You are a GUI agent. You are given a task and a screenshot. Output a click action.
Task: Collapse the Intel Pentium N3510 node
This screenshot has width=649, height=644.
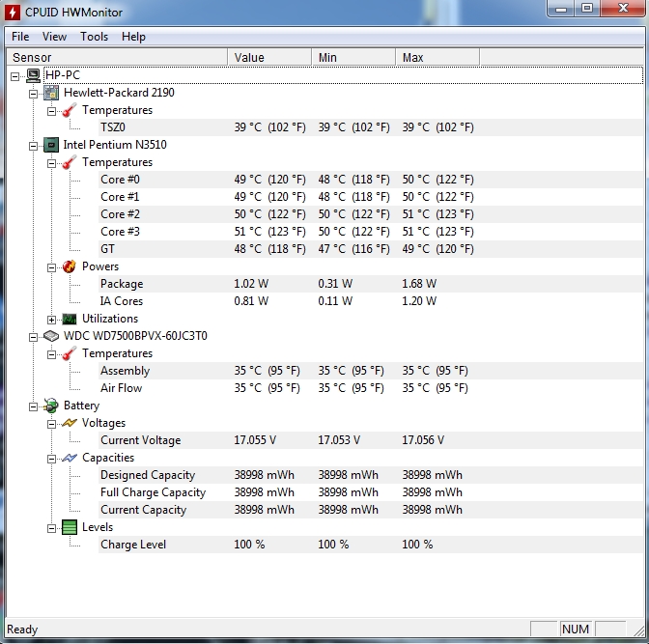pos(33,146)
